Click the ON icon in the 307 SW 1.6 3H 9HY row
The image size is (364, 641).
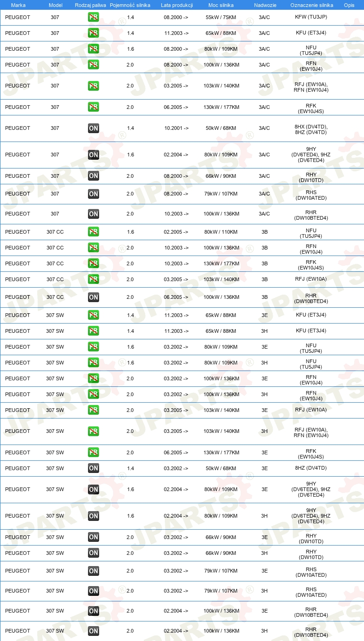(94, 516)
